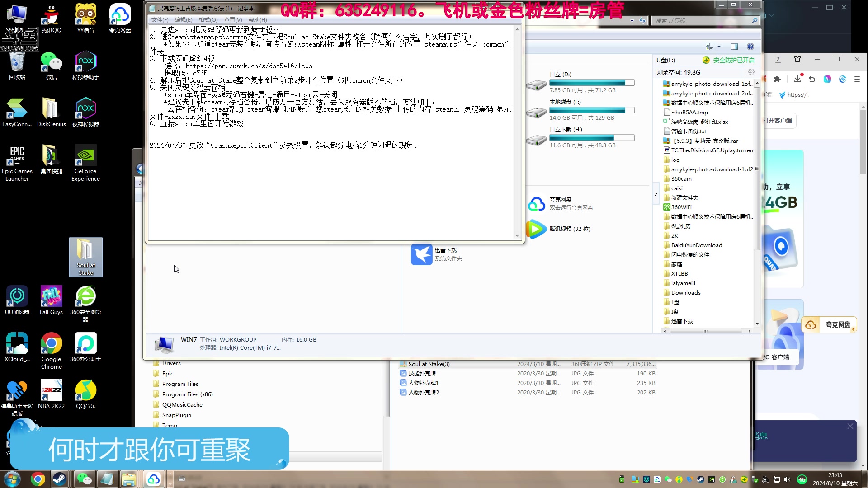The width and height of the screenshot is (868, 488).
Task: Click the Windows Start button
Action: click(x=12, y=479)
